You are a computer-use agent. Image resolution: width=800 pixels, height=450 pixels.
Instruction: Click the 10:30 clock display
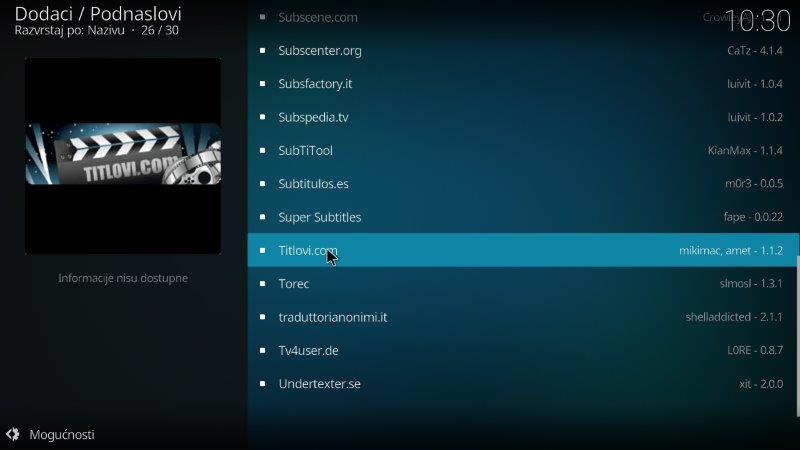tap(757, 21)
